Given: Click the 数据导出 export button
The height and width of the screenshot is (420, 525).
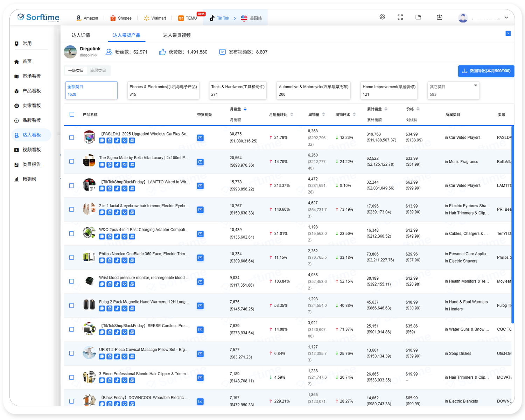Looking at the screenshot, I should tap(486, 71).
